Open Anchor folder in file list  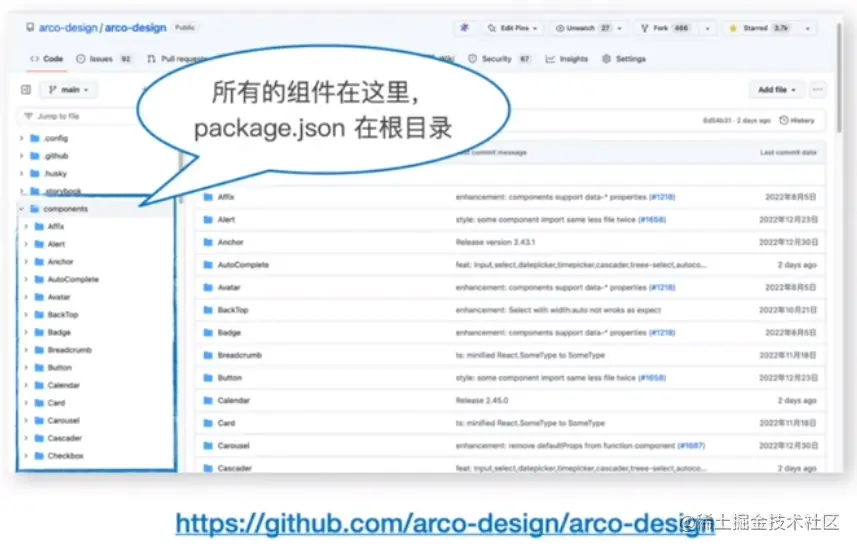pos(230,242)
